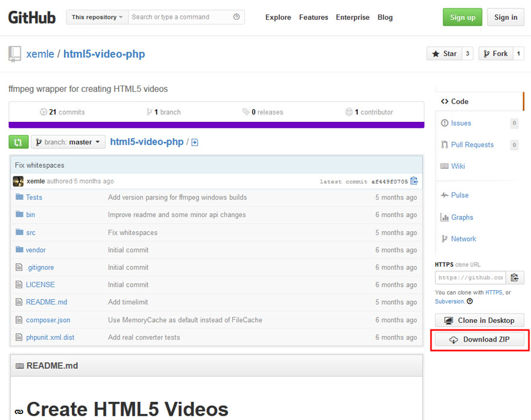Click the composer.json file icon
The height and width of the screenshot is (420, 531).
click(19, 320)
